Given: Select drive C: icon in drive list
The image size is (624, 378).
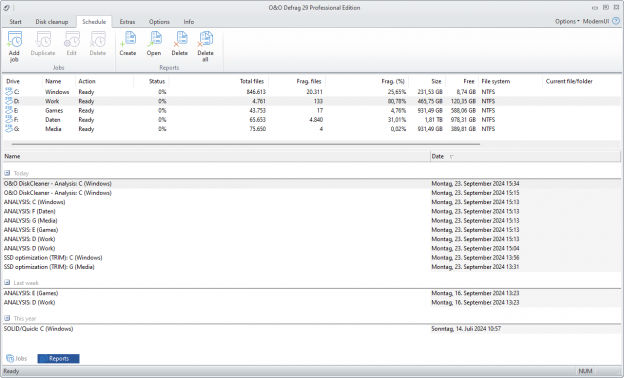Looking at the screenshot, I should [9, 92].
